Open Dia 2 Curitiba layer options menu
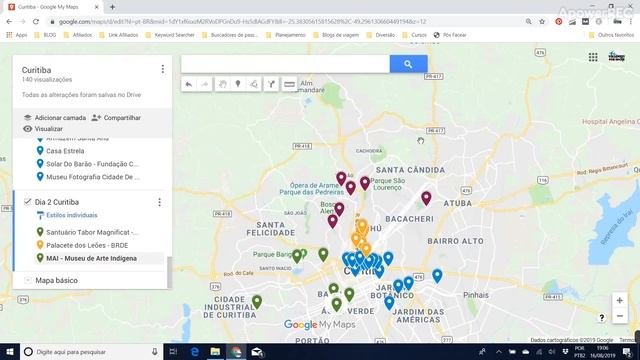The image size is (640, 360). click(x=160, y=202)
